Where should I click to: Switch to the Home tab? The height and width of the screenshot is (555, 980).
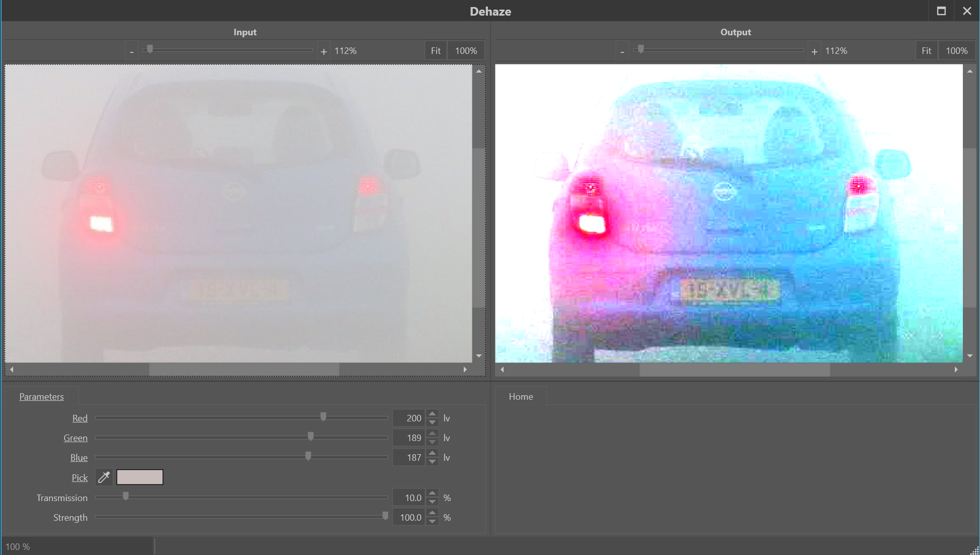(x=521, y=396)
